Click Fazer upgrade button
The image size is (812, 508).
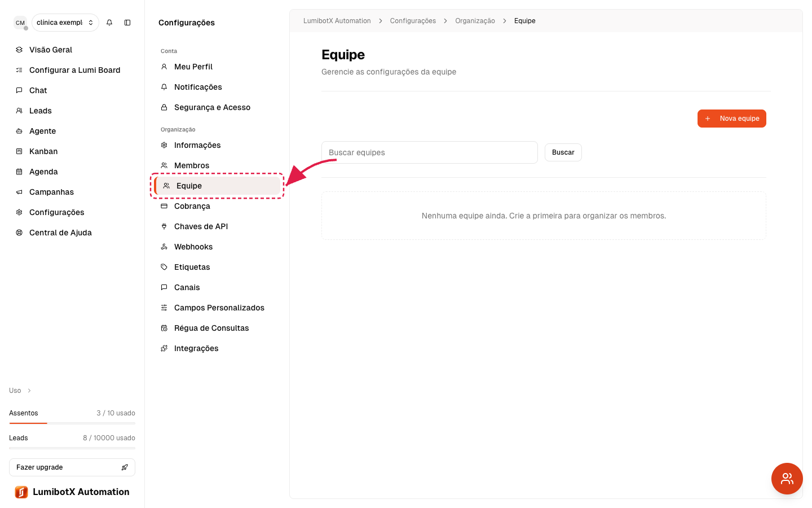pyautogui.click(x=72, y=467)
